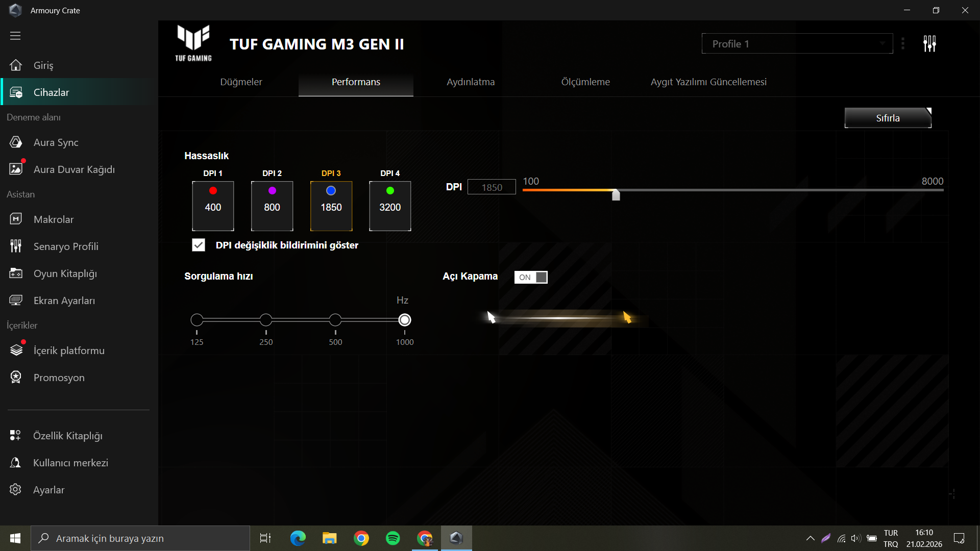Open Aygıt Yazılımı Güncellemesi tab
This screenshot has width=980, height=551.
[708, 82]
